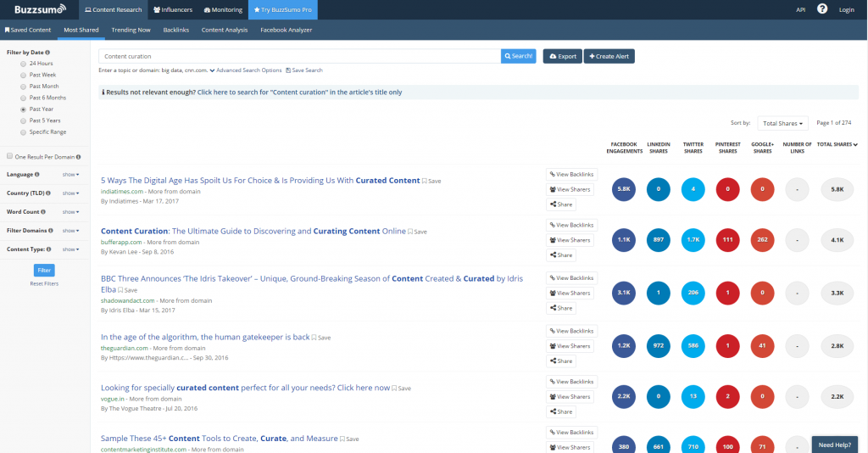This screenshot has height=453, width=868.
Task: Select the 24 Hours date filter
Action: 23,64
